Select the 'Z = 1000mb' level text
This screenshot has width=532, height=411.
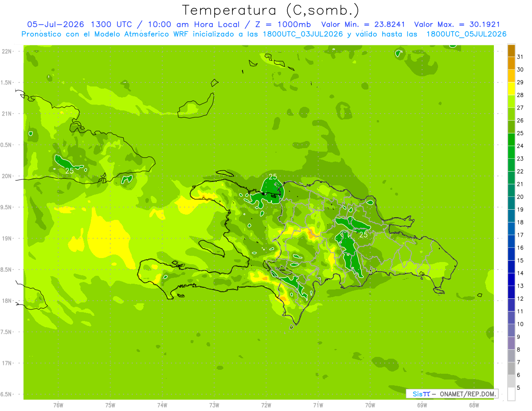(x=282, y=24)
